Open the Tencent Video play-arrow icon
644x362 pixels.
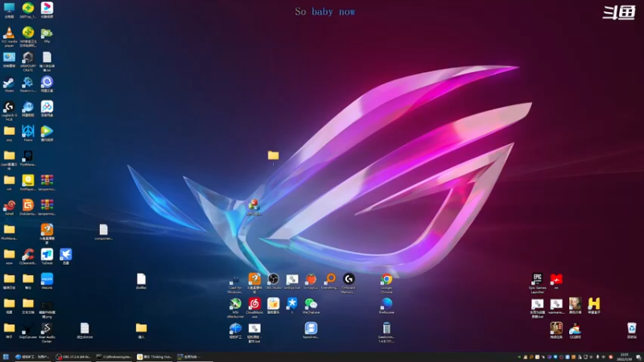[x=47, y=134]
